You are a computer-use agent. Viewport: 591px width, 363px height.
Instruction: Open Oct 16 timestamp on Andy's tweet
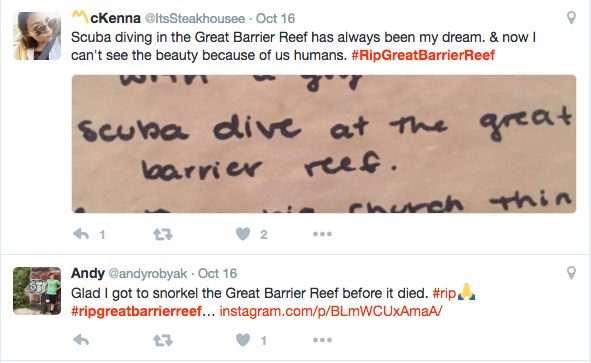pos(217,273)
